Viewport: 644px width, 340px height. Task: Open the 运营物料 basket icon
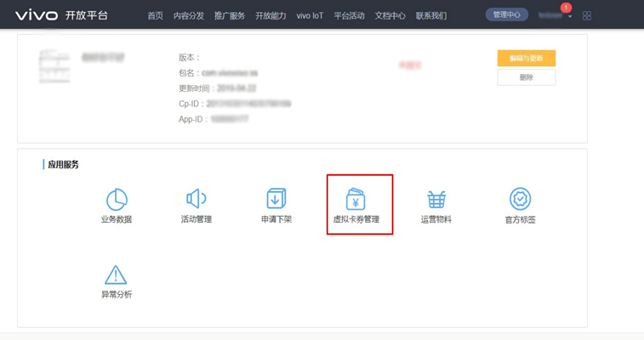(436, 199)
